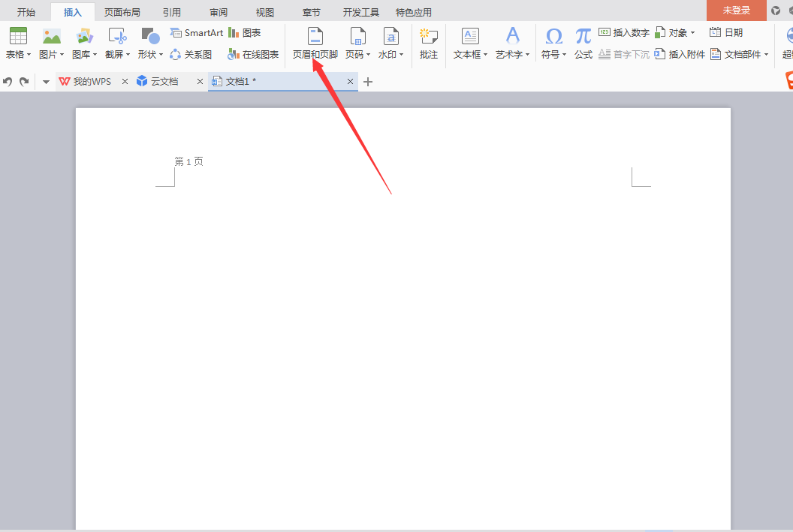The width and height of the screenshot is (793, 532).
Task: Click Insert Attachment (插入附件) button
Action: click(x=680, y=55)
